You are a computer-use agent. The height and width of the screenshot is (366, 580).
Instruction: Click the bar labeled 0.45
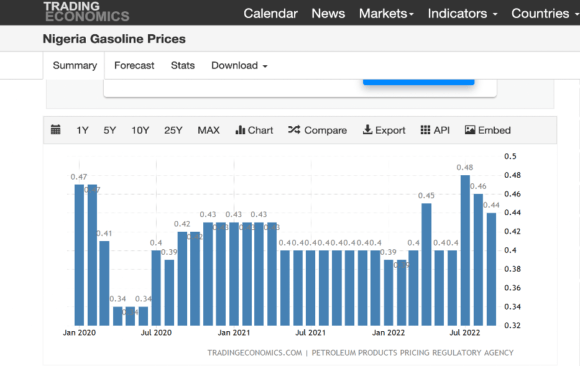point(426,264)
